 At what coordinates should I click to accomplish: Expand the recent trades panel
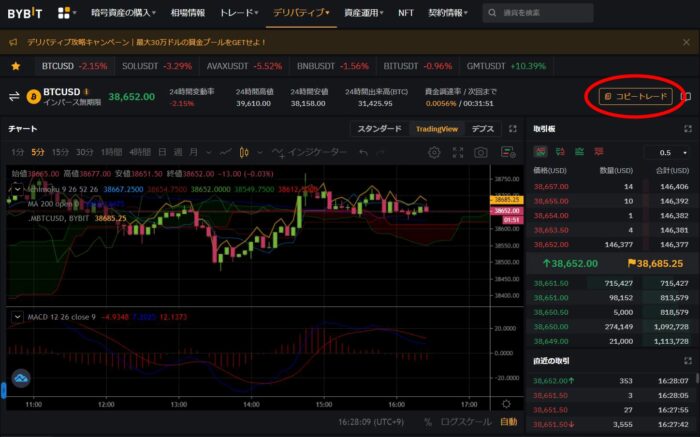tap(688, 361)
